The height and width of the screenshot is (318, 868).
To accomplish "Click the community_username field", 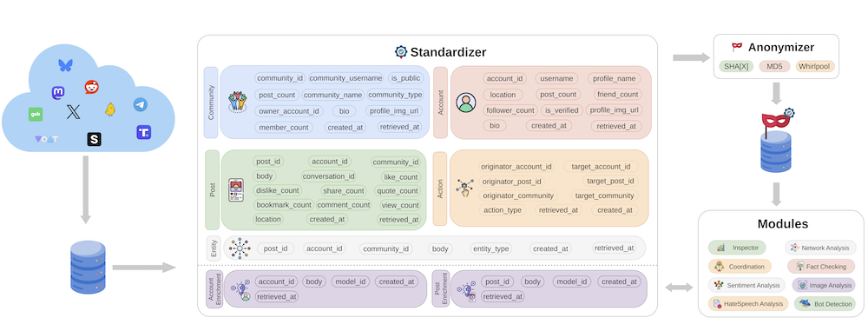I will (346, 78).
